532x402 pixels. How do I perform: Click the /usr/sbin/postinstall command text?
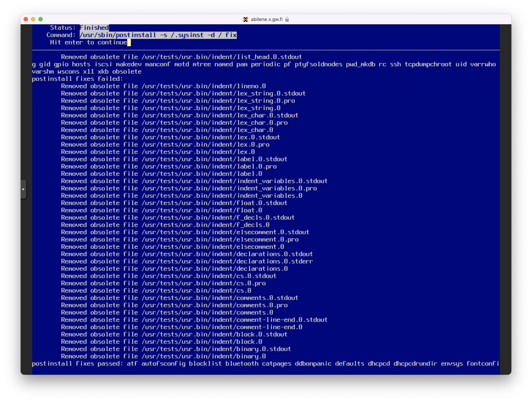click(x=158, y=35)
